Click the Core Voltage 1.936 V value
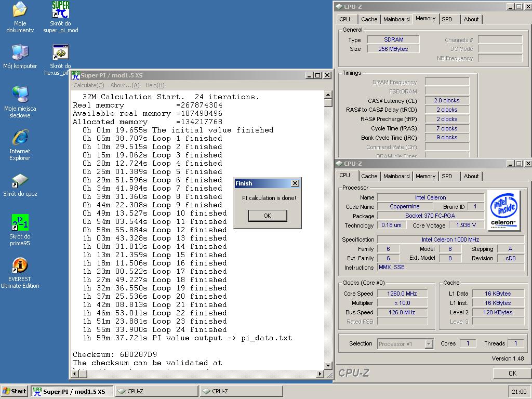 [466, 225]
